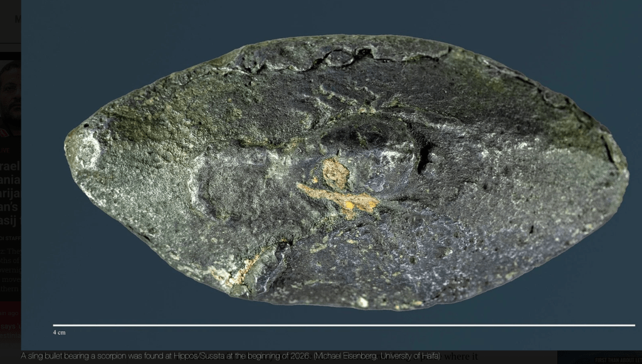Click the dimmed STAFF byline at left edge
The height and width of the screenshot is (364, 642).
click(10, 238)
